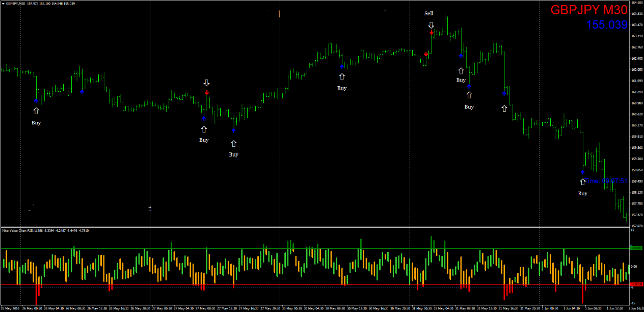Select the leftmost white up arrow on chart
Viewport: 644px width, 312px height.
(36, 111)
